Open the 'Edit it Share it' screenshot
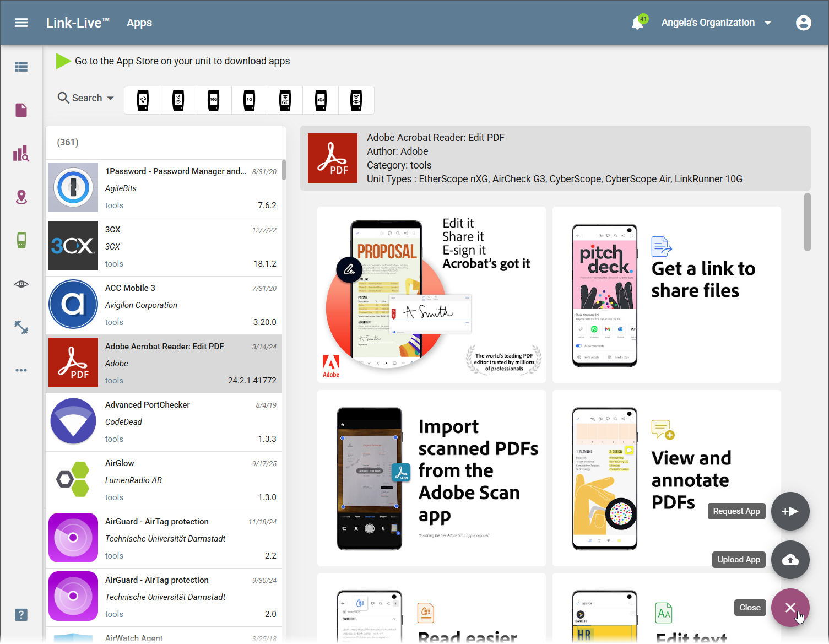829x644 pixels. tap(431, 295)
